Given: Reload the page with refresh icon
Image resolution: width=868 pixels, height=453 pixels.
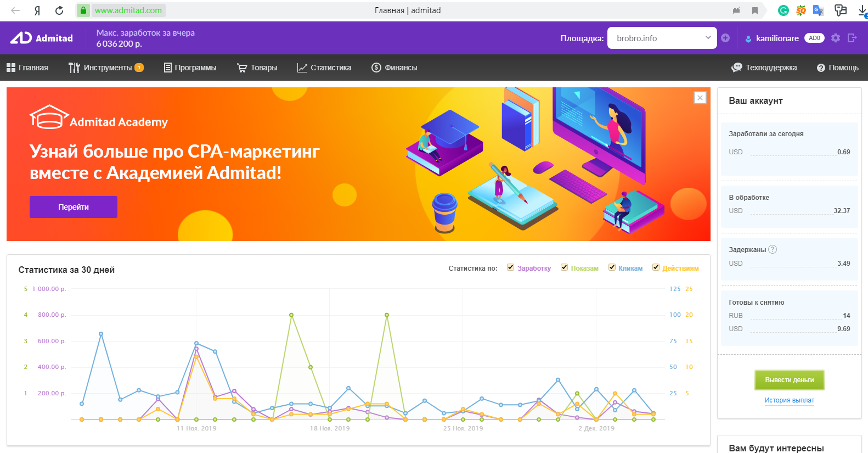Looking at the screenshot, I should point(59,10).
